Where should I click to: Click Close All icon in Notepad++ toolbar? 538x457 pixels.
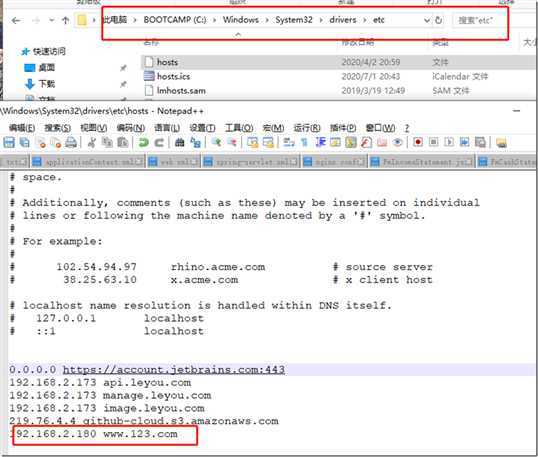(x=56, y=142)
